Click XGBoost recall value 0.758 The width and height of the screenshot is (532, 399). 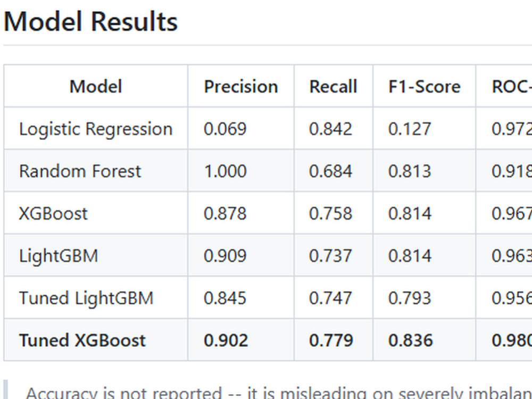click(x=330, y=213)
